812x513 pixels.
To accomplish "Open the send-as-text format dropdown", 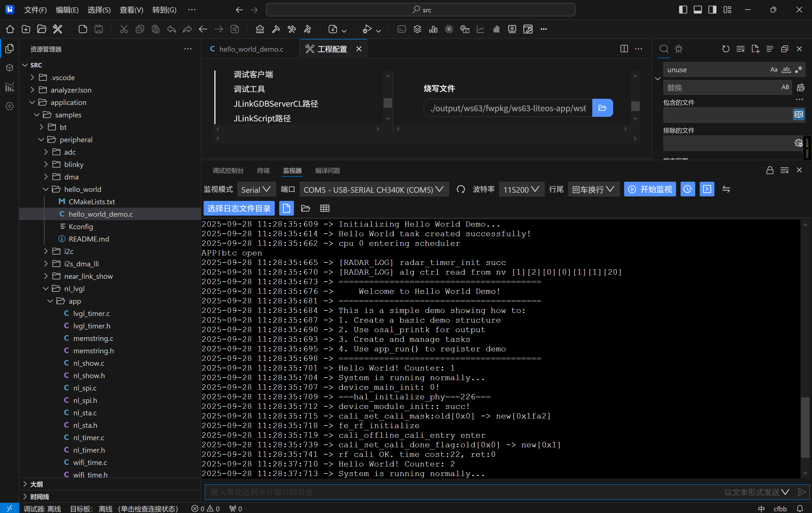I will click(757, 492).
